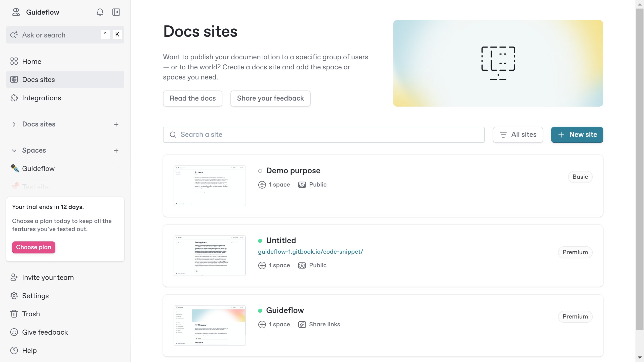Click the plus icon in New site
This screenshot has height=362, width=644.
[x=561, y=135]
